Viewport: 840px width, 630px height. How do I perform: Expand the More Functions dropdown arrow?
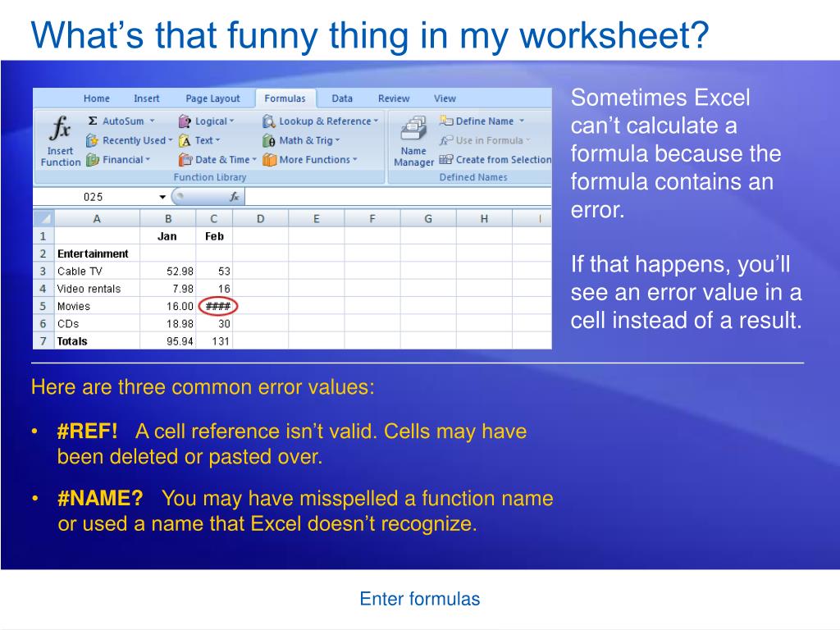pyautogui.click(x=354, y=160)
